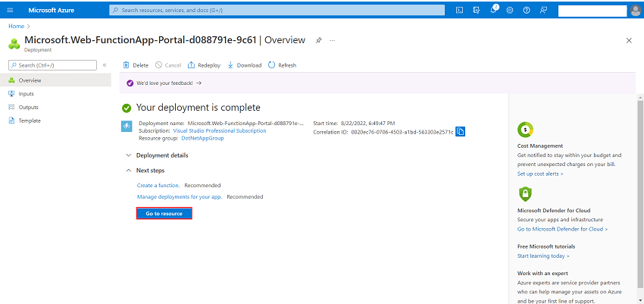Click the Cancel toolbar button
This screenshot has height=304, width=644.
tap(168, 65)
